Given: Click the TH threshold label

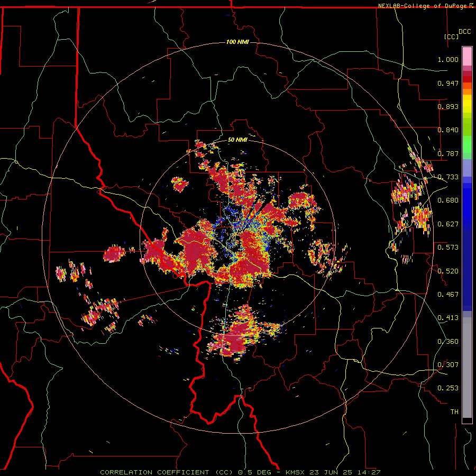Looking at the screenshot, I should 454,412.
